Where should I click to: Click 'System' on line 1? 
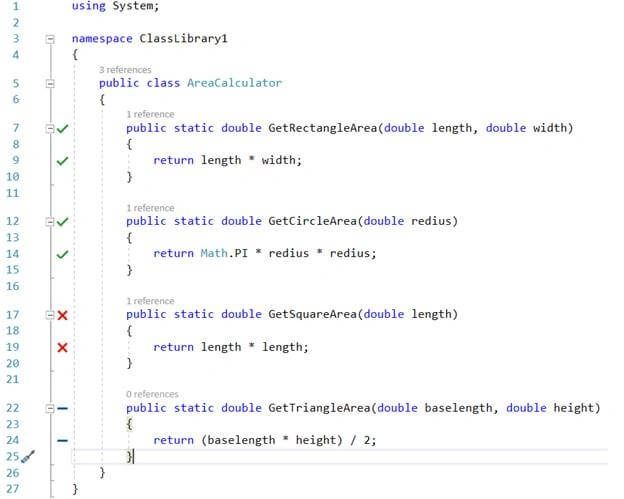[x=133, y=6]
